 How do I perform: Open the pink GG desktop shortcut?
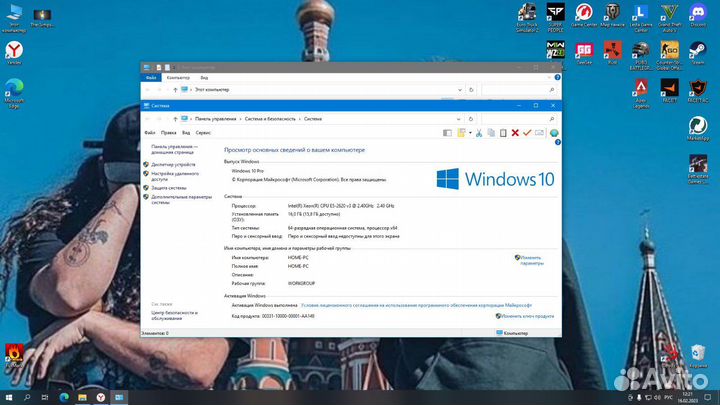point(584,52)
